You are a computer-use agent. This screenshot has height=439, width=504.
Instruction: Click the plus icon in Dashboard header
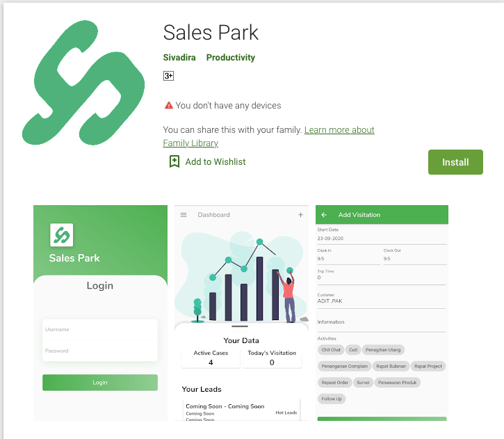click(x=300, y=214)
